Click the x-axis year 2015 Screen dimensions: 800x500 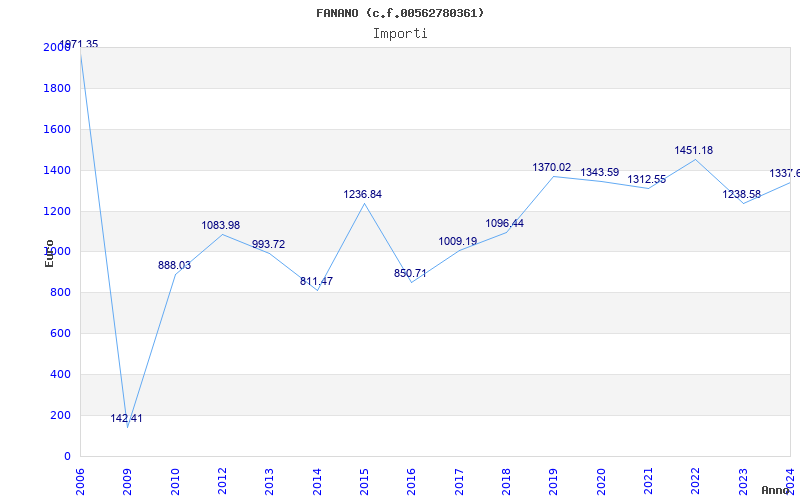click(x=364, y=482)
